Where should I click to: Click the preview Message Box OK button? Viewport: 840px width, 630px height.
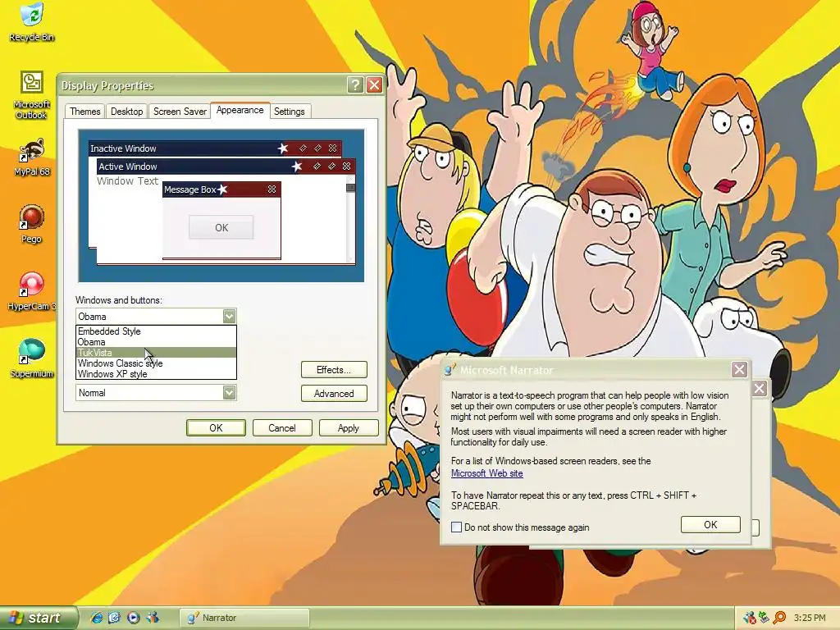221,228
